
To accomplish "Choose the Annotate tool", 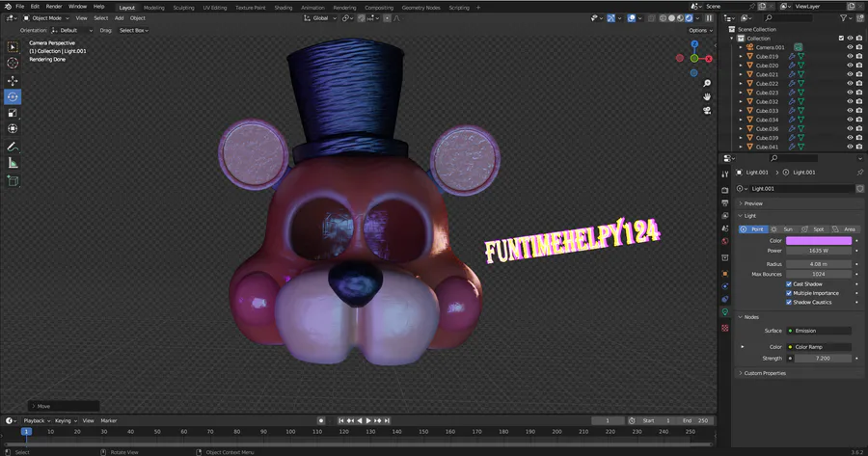I will click(x=13, y=147).
